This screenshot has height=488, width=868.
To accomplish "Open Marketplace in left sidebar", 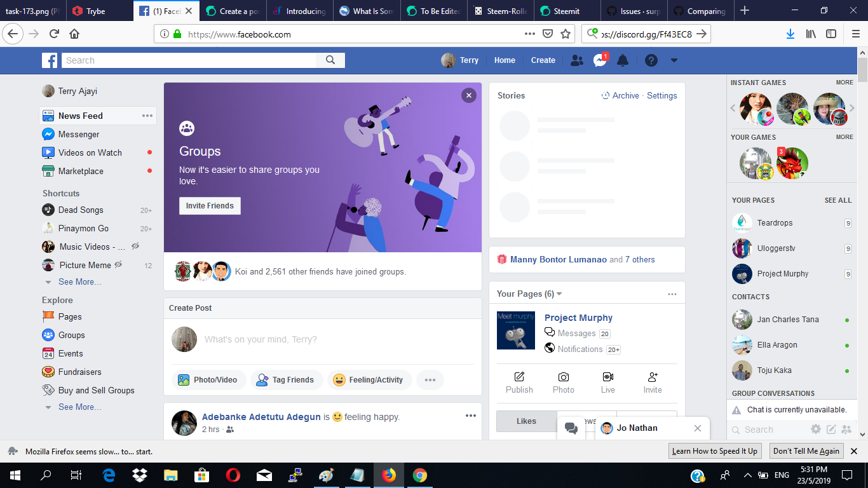I will click(81, 171).
